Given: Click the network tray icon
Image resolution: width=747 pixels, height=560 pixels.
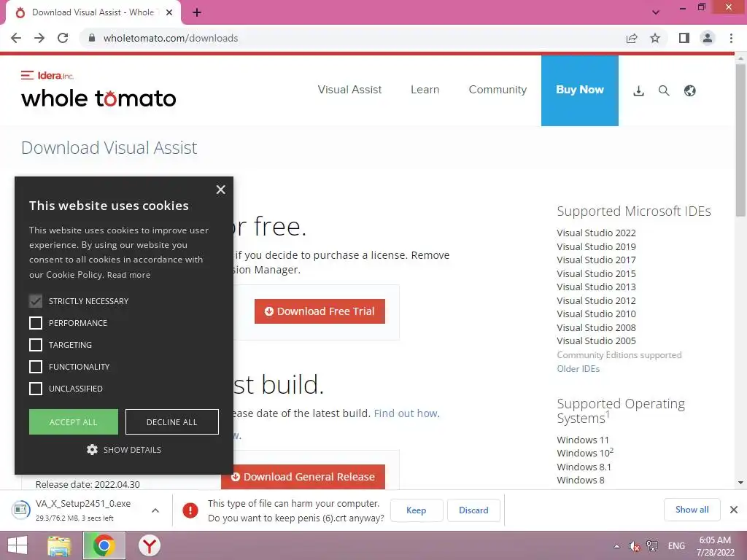Looking at the screenshot, I should [652, 546].
